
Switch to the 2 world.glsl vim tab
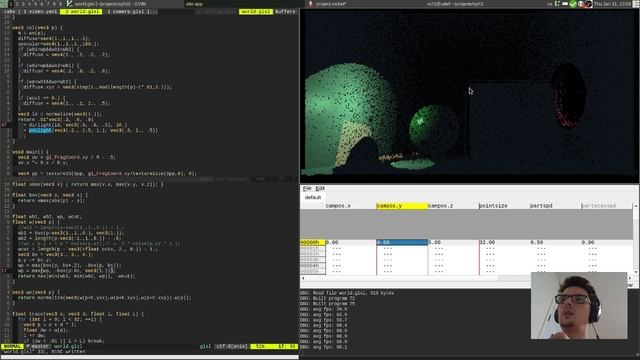(81, 11)
